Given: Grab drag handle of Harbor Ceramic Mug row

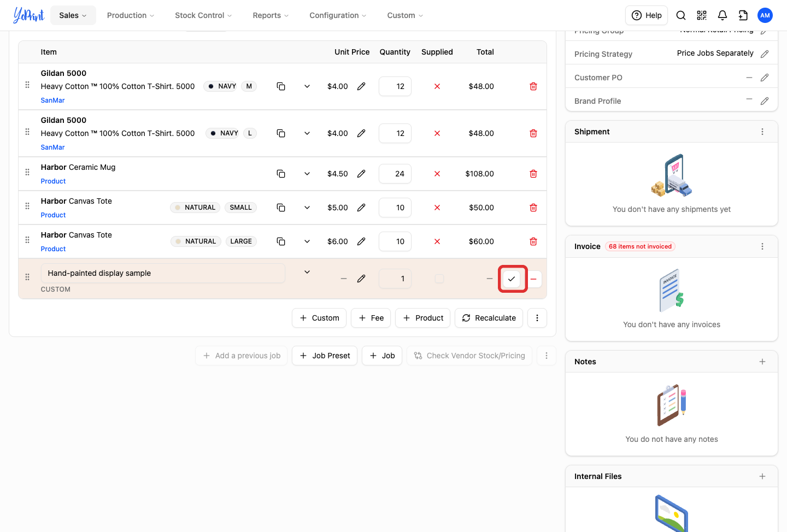Looking at the screenshot, I should coord(27,172).
